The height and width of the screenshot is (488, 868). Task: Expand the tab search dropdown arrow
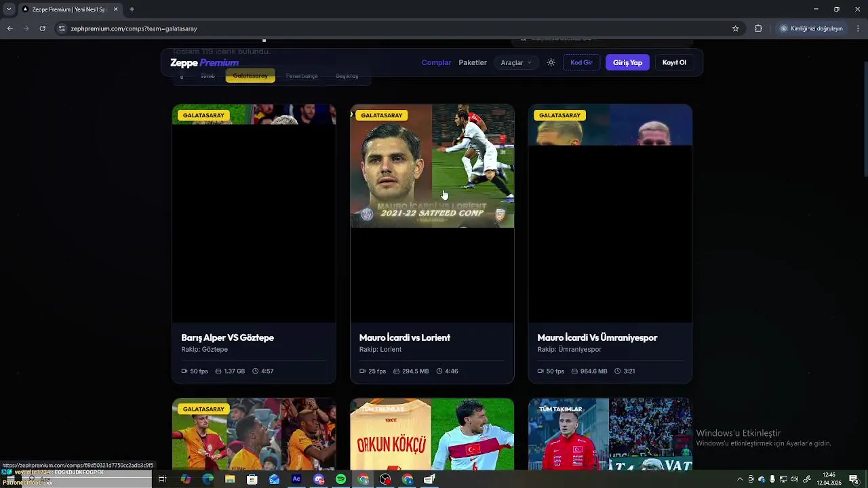click(x=9, y=9)
